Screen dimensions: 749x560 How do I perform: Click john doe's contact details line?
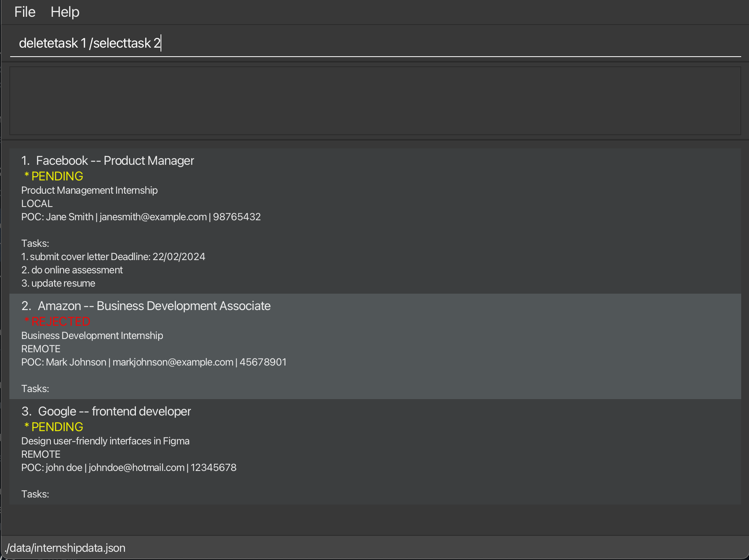click(129, 467)
